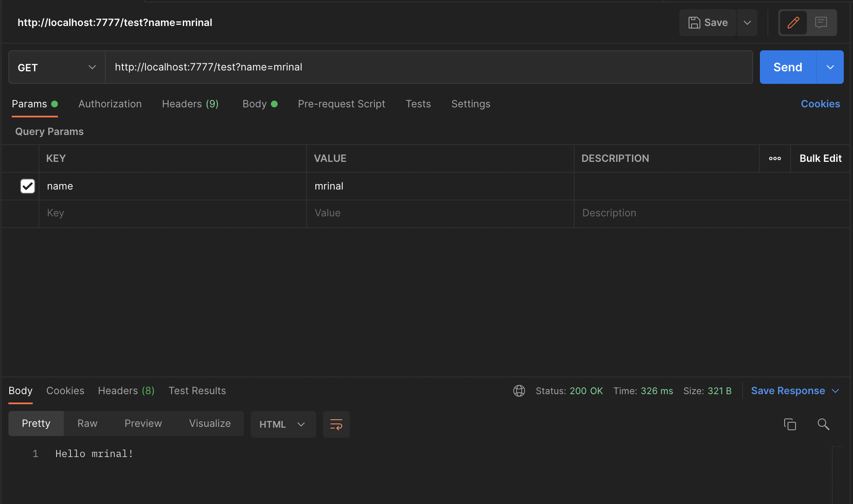Uncheck the name parameter checkbox
This screenshot has width=853, height=504.
click(28, 186)
